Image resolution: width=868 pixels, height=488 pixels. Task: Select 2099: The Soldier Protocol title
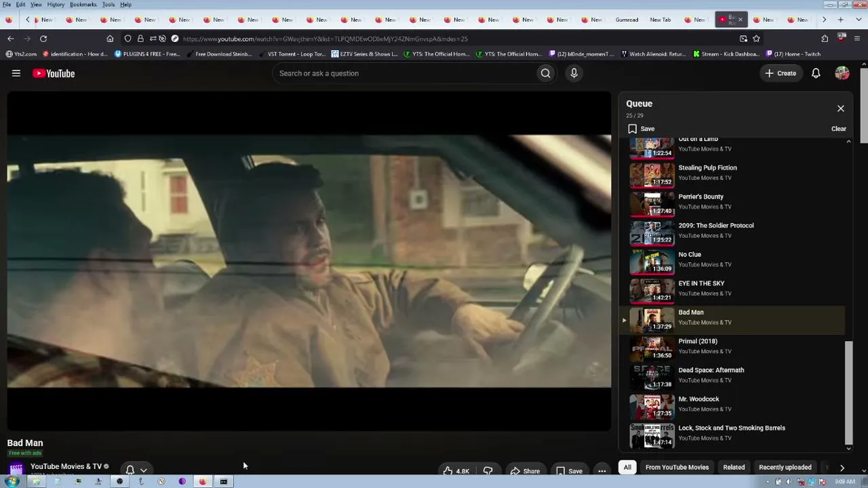(x=716, y=226)
